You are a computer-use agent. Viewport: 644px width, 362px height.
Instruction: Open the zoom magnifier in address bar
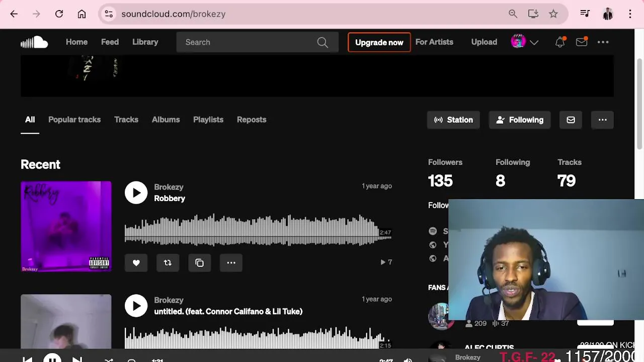[x=513, y=14]
